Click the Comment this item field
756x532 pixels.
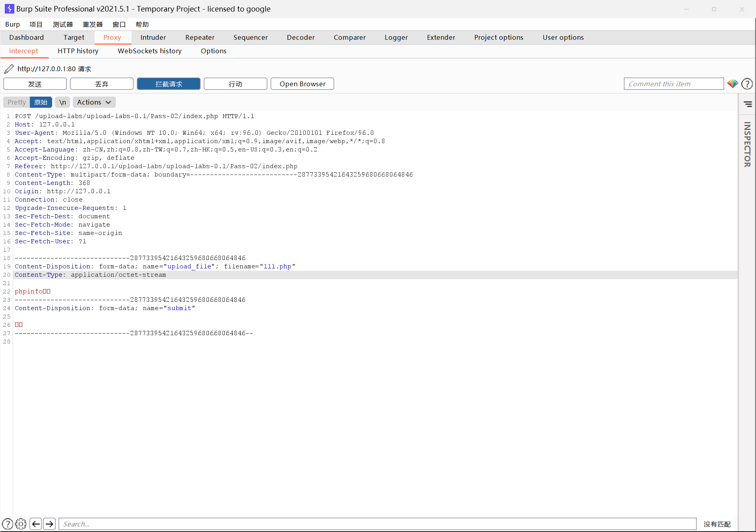[674, 84]
